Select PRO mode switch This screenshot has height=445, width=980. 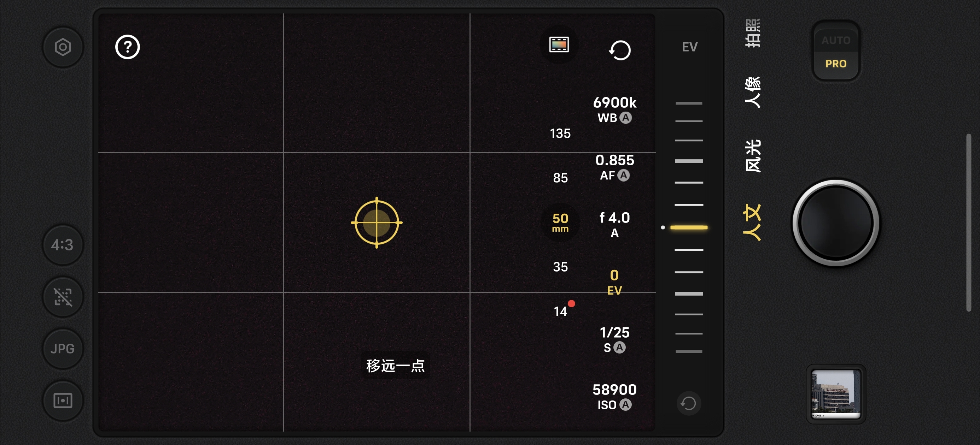coord(836,64)
